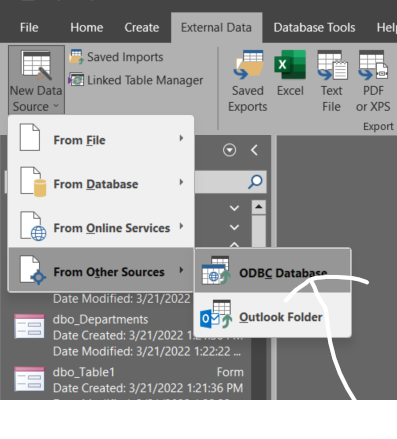397x439 pixels.
Task: Expand the From Database submenu
Action: [x=101, y=182]
